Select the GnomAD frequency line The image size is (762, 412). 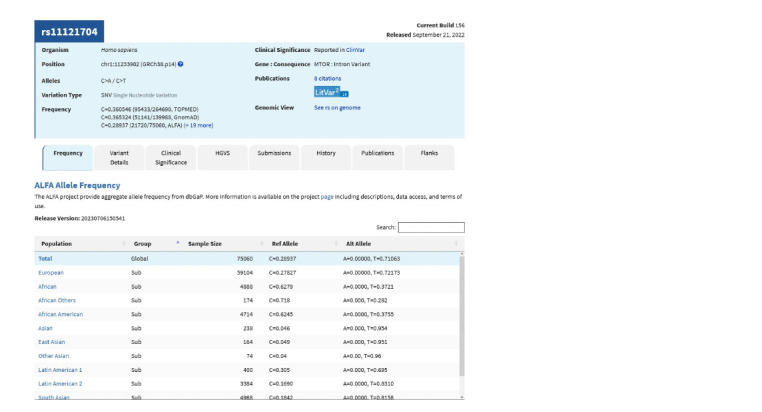click(x=150, y=118)
